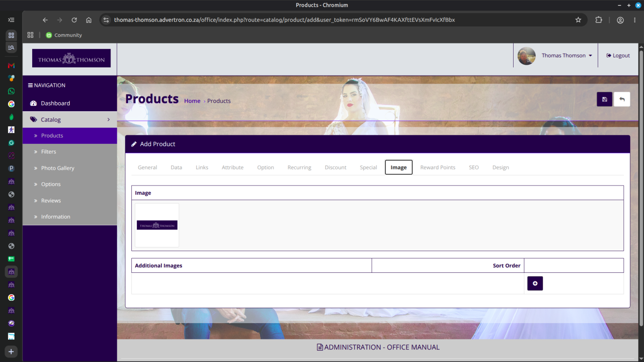The width and height of the screenshot is (644, 362).
Task: Open Chromium three-dot menu
Action: coord(635,20)
